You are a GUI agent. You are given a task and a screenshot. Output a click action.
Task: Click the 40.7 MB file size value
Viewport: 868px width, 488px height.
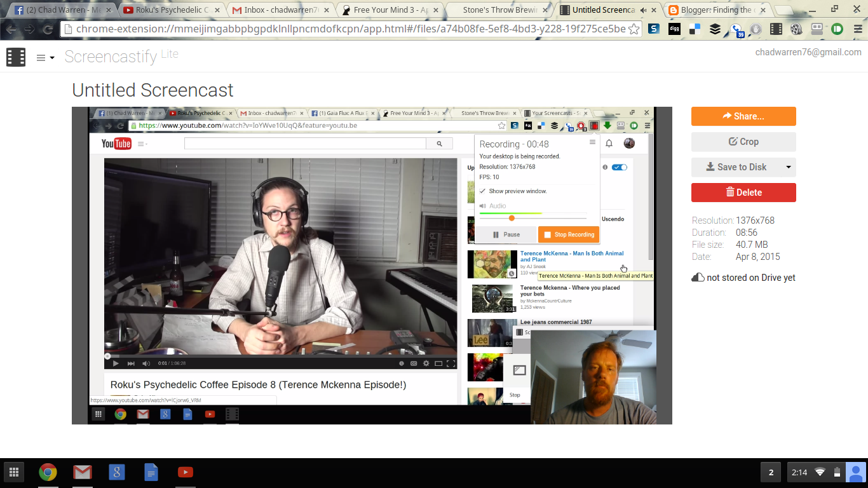pos(752,245)
